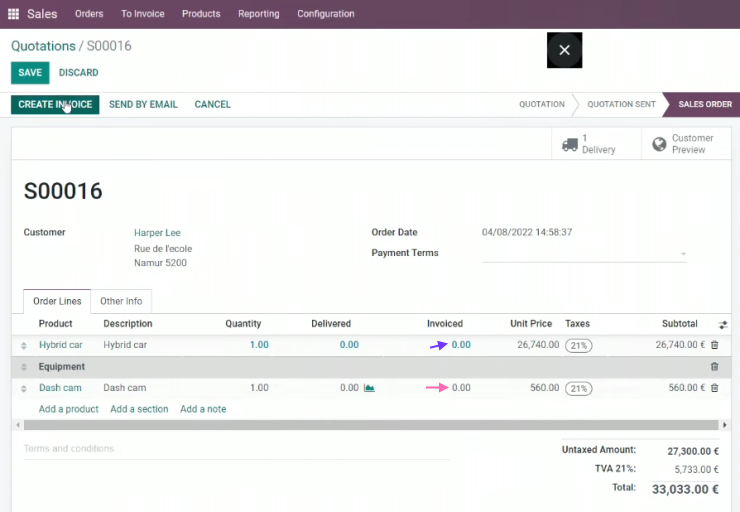The image size is (740, 512).
Task: Open the Dash cam product link
Action: coord(60,388)
